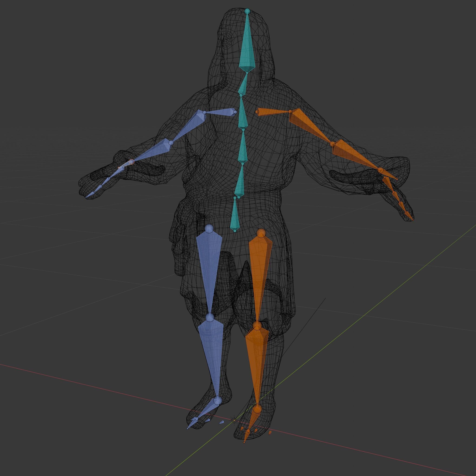Select the orange upper arm bone
This screenshot has height=476, width=476.
point(309,125)
